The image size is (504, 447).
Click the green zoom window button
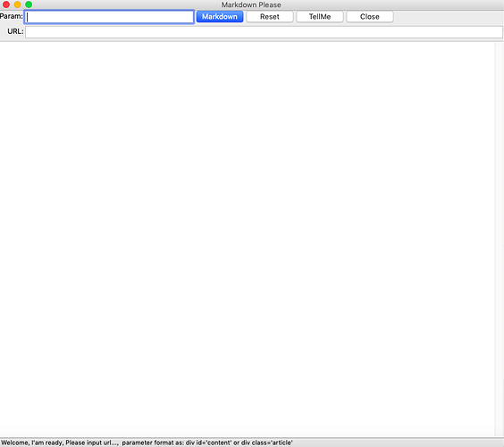[29, 4]
